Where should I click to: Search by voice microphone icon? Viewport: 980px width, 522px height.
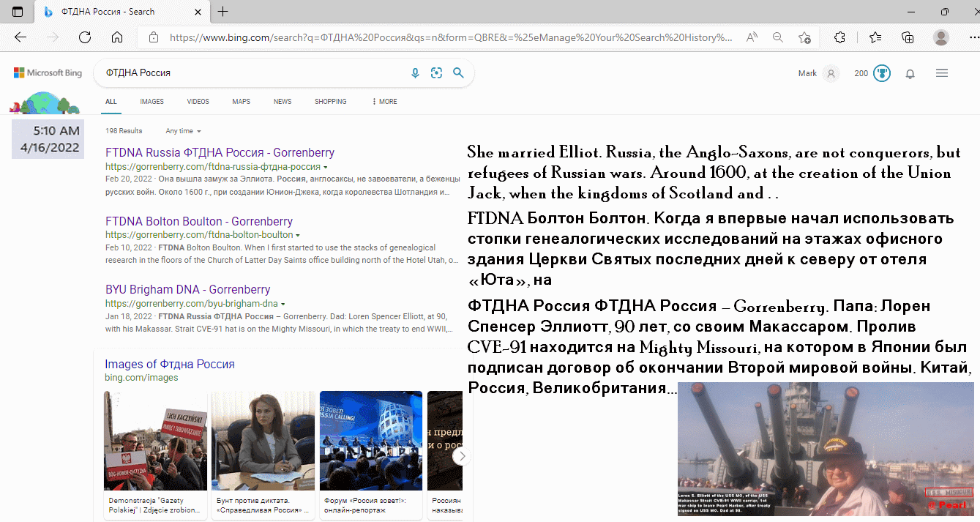coord(415,73)
